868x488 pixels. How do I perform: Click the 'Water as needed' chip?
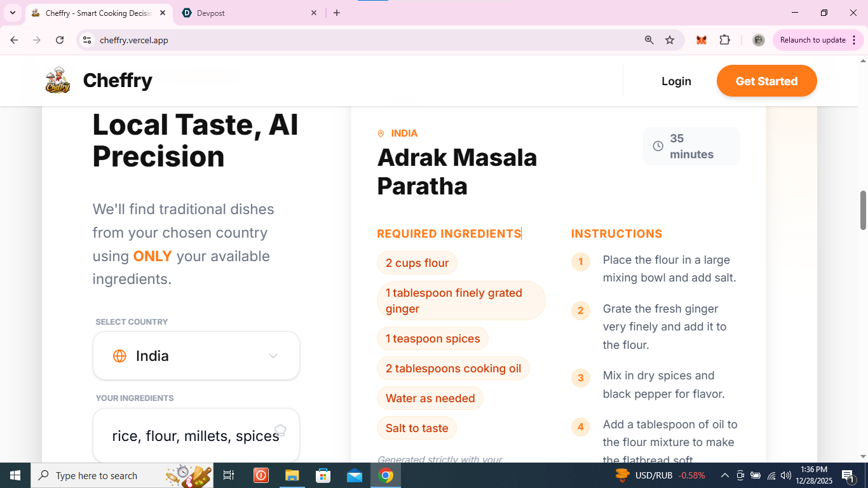click(x=430, y=398)
